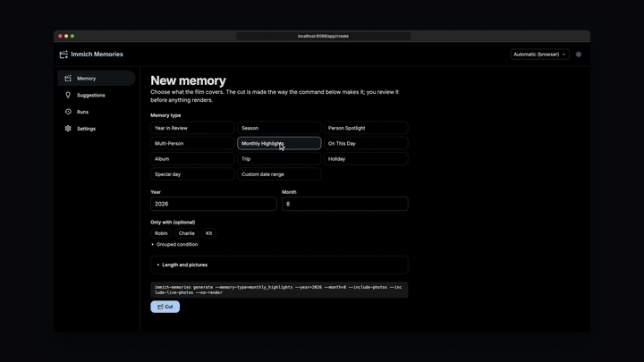Select the Year in Review memory type
This screenshot has width=644, height=362.
pos(192,128)
